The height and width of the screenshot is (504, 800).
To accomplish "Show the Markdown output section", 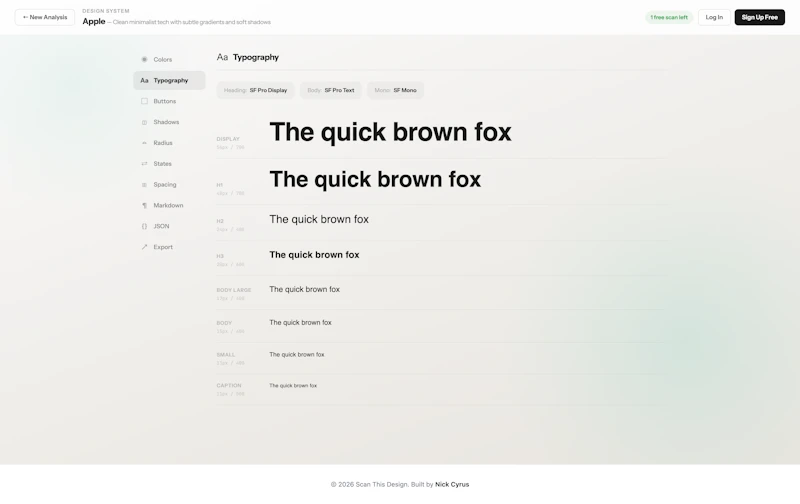I will 169,206.
